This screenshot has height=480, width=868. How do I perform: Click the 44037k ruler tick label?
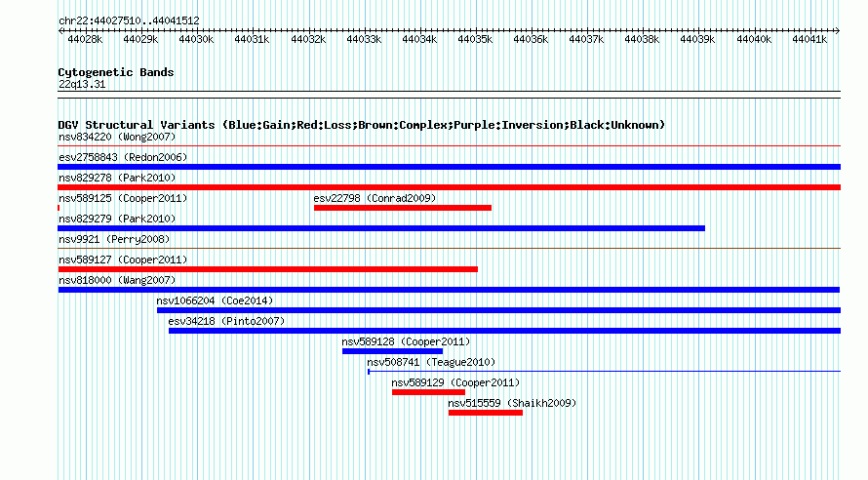tap(586, 39)
